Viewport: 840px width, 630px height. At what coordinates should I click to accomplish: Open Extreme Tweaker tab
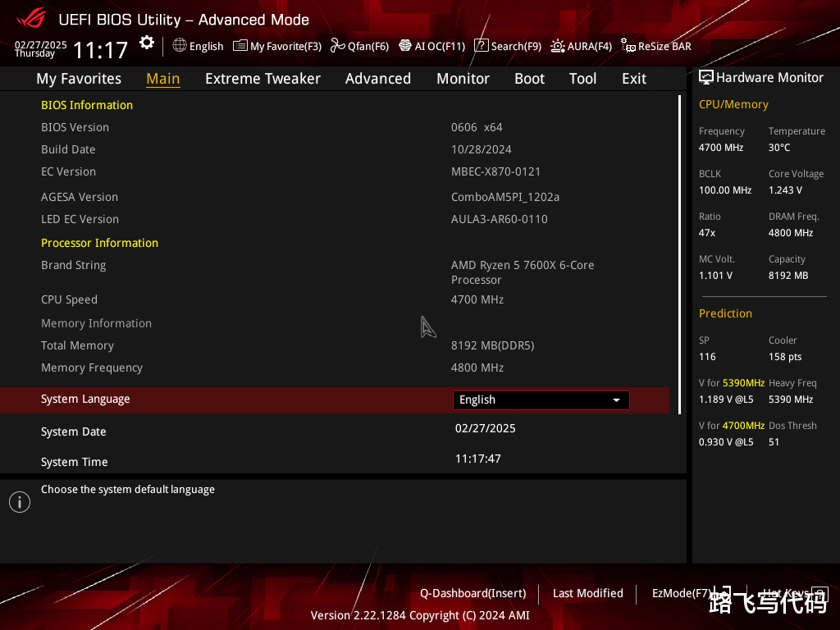[x=262, y=79]
